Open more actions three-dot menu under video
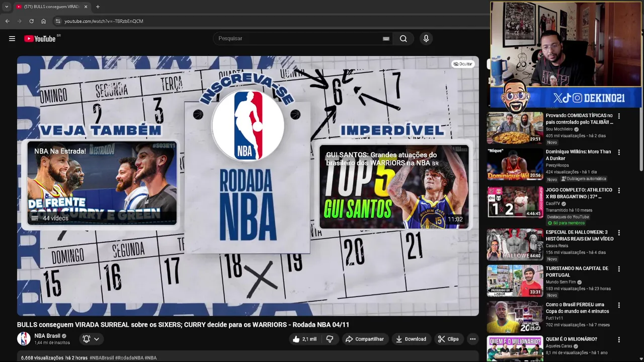Screen dimensions: 644x362 click(472, 339)
